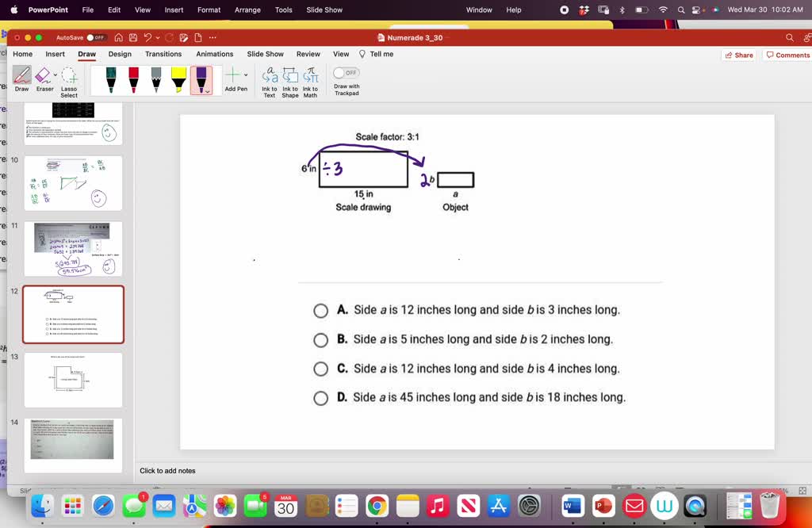The height and width of the screenshot is (528, 812).
Task: Open the Comments pane
Action: coord(787,55)
